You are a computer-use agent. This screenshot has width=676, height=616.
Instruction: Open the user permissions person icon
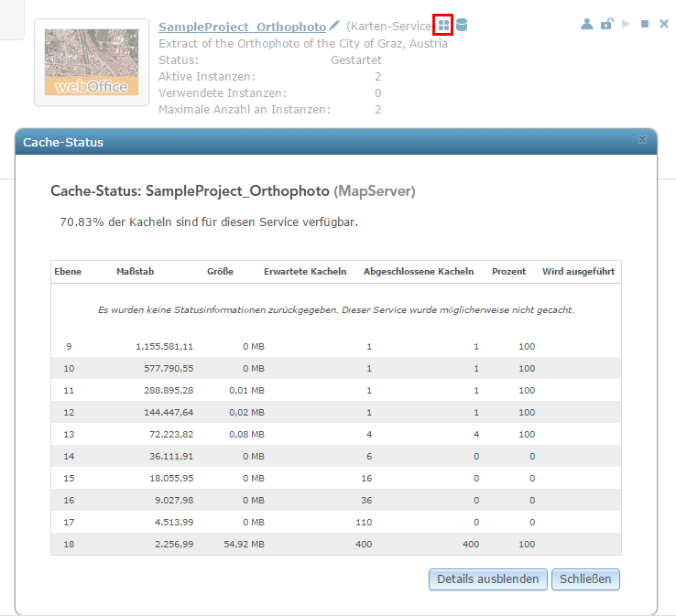(587, 24)
